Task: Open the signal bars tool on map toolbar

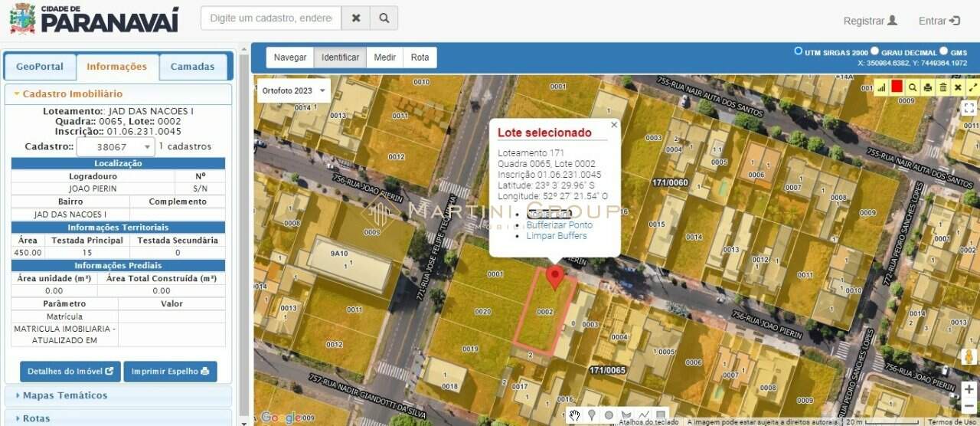Action: tap(881, 87)
